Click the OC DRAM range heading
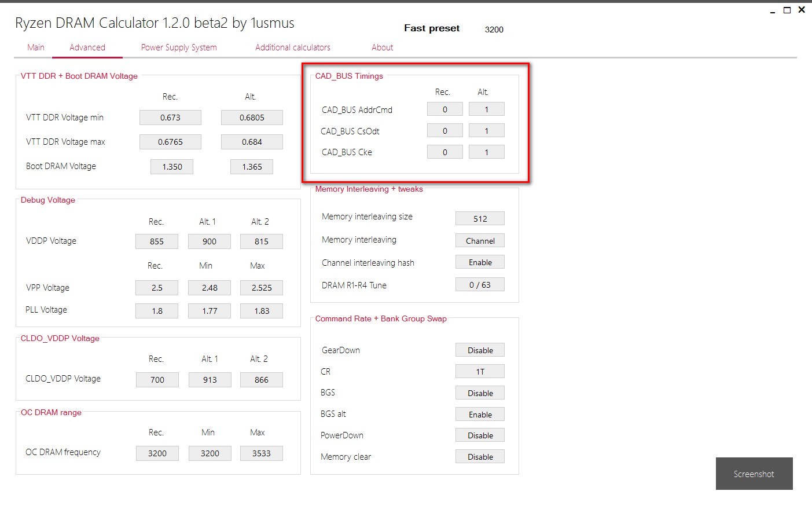 [x=51, y=412]
